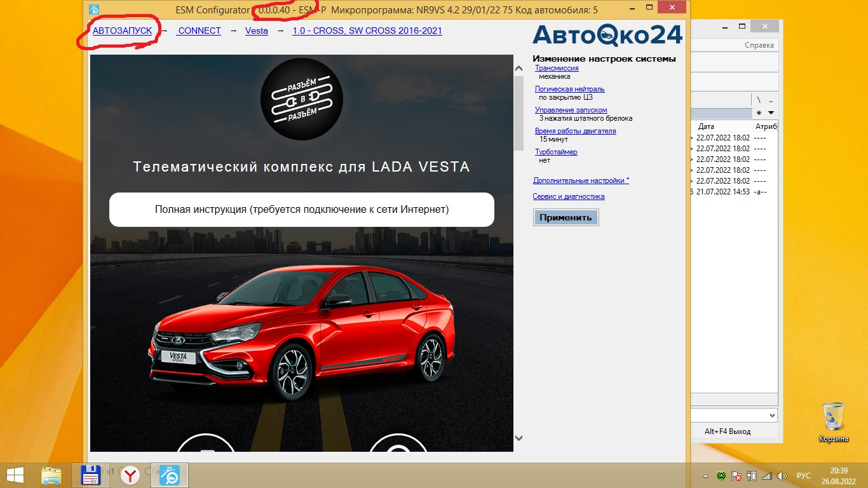Click the backslash root button in background window

click(x=759, y=100)
